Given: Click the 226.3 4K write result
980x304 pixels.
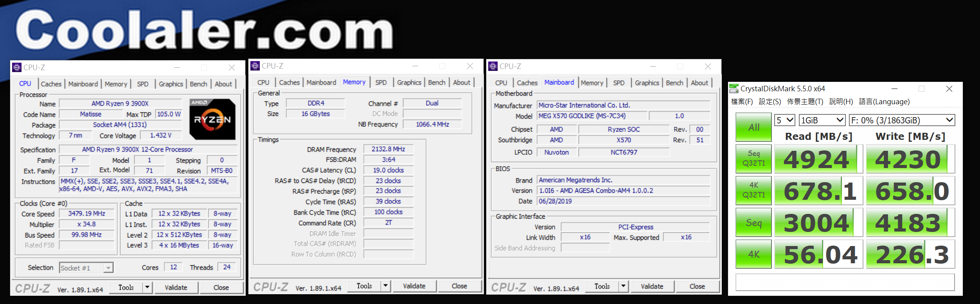Looking at the screenshot, I should (910, 254).
